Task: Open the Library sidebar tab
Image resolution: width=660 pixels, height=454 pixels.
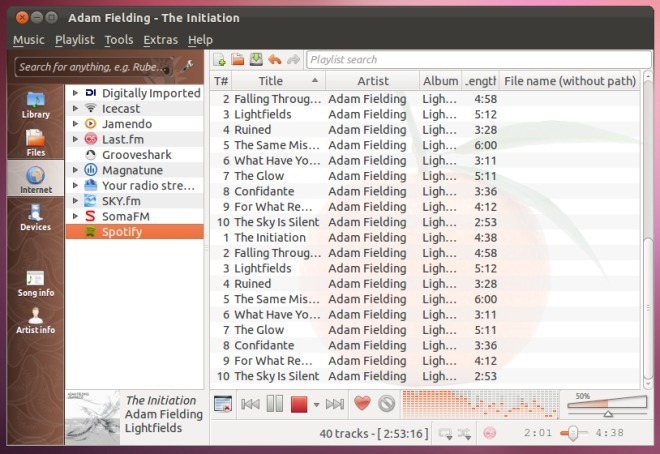Action: pos(36,105)
